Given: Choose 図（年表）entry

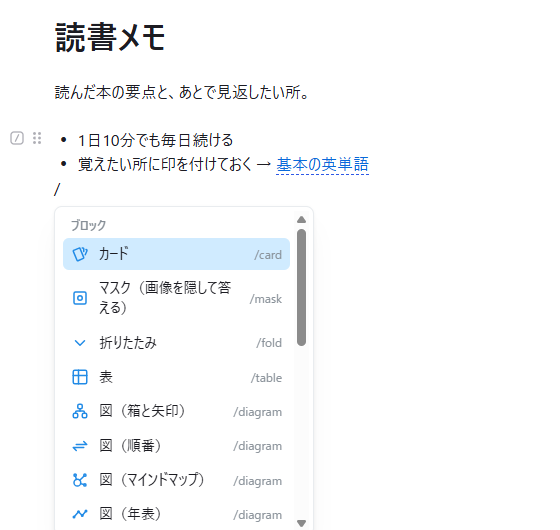Looking at the screenshot, I should click(176, 514).
